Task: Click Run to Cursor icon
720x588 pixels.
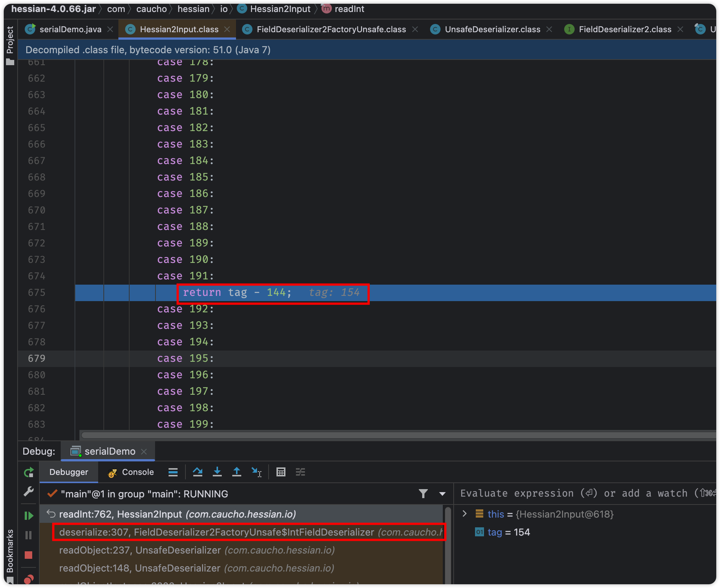Action: [x=257, y=472]
